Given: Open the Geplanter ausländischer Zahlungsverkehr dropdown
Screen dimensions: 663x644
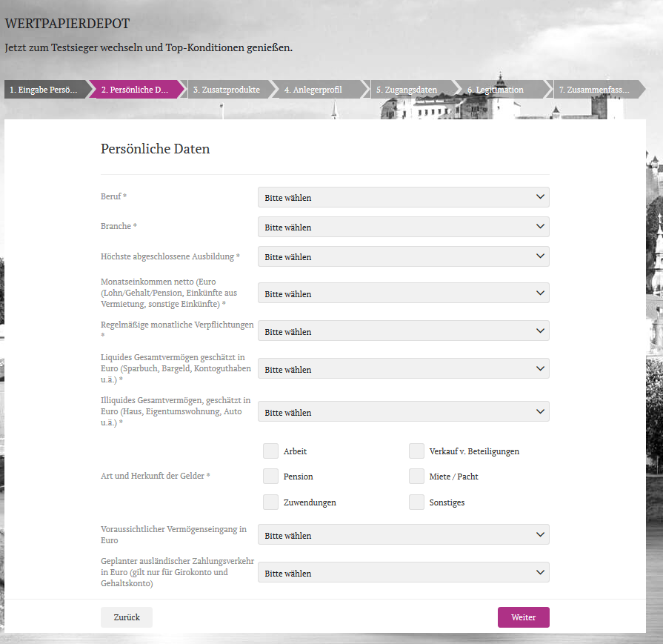Looking at the screenshot, I should (403, 572).
